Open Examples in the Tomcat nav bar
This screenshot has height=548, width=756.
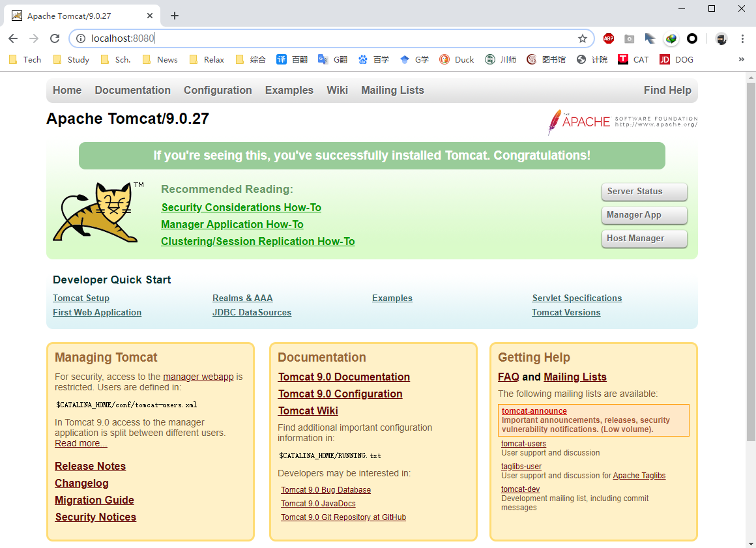pyautogui.click(x=289, y=90)
